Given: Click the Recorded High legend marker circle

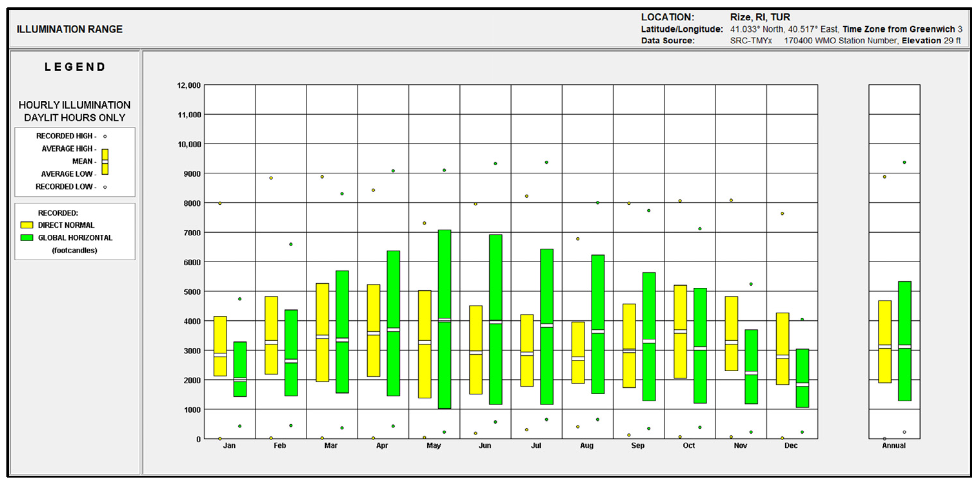Looking at the screenshot, I should pos(105,136).
